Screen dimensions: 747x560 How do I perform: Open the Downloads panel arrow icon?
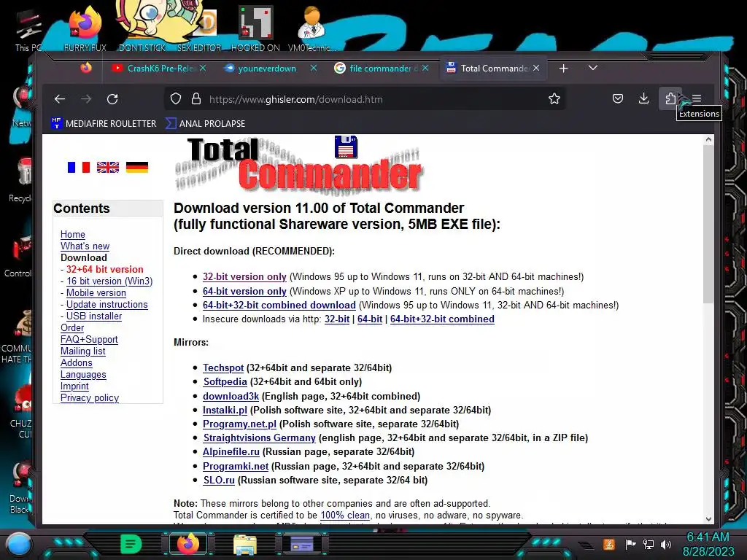643,98
